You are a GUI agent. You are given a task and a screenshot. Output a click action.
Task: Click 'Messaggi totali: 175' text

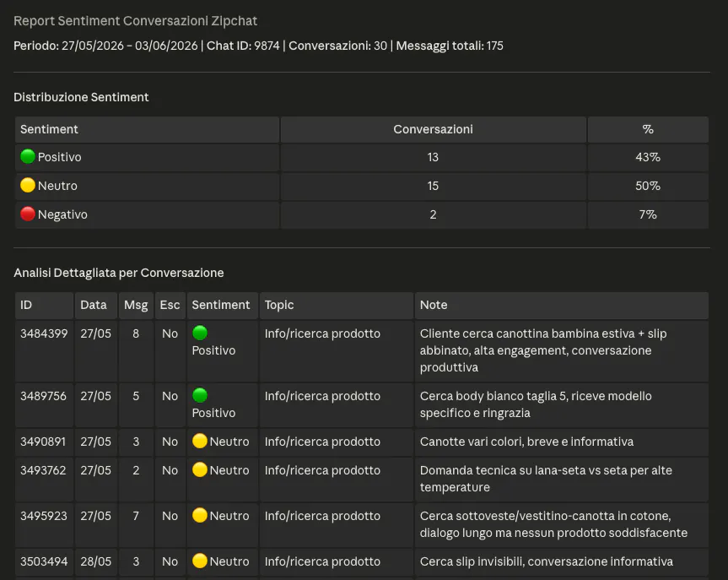450,46
